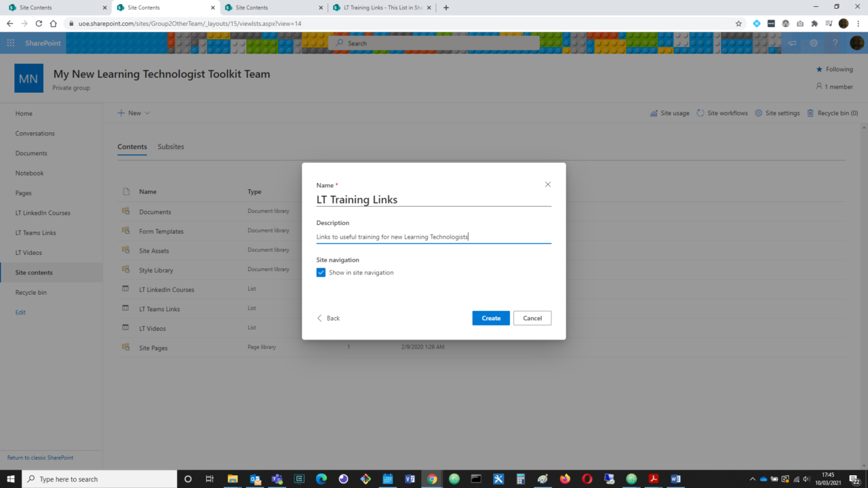Open SharePoint help with the question mark icon
This screenshot has width=868, height=488.
835,43
